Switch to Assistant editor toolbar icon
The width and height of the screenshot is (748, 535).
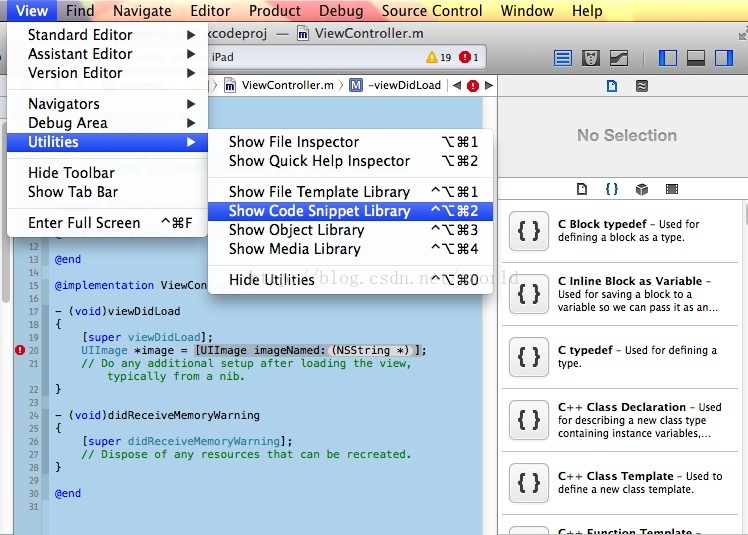591,58
